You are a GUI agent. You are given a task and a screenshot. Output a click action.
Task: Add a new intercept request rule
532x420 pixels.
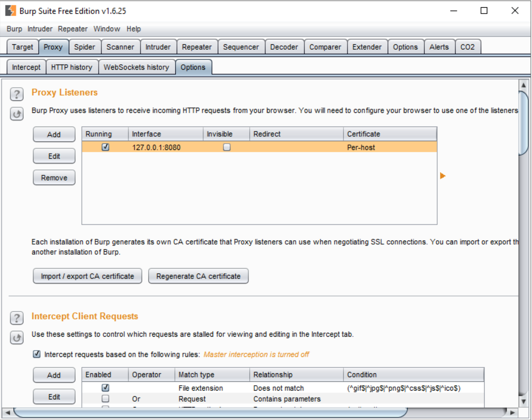pos(54,375)
